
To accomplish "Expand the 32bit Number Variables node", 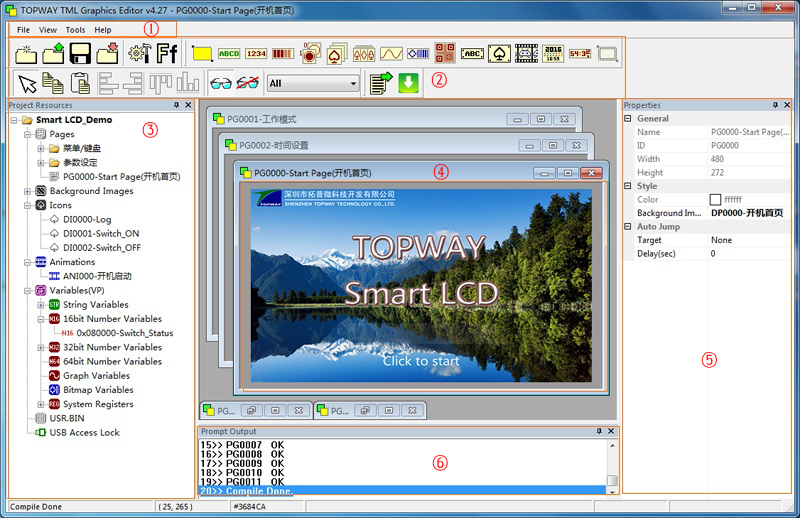I will (41, 348).
